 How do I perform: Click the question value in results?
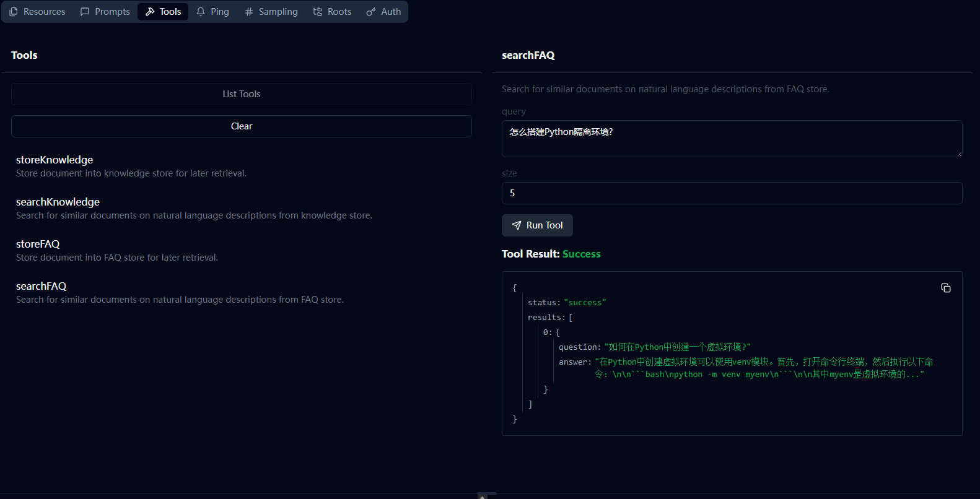pos(677,347)
